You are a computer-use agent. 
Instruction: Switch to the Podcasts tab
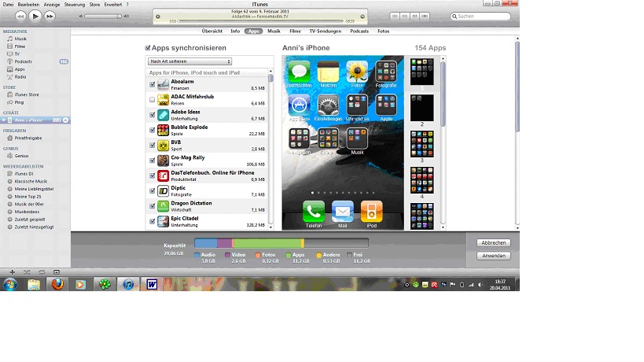pyautogui.click(x=359, y=31)
